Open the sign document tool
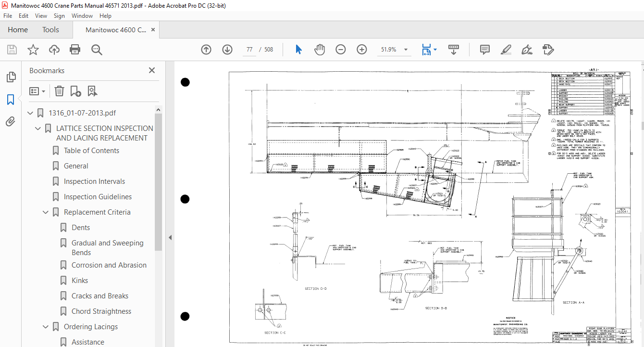 click(x=527, y=50)
